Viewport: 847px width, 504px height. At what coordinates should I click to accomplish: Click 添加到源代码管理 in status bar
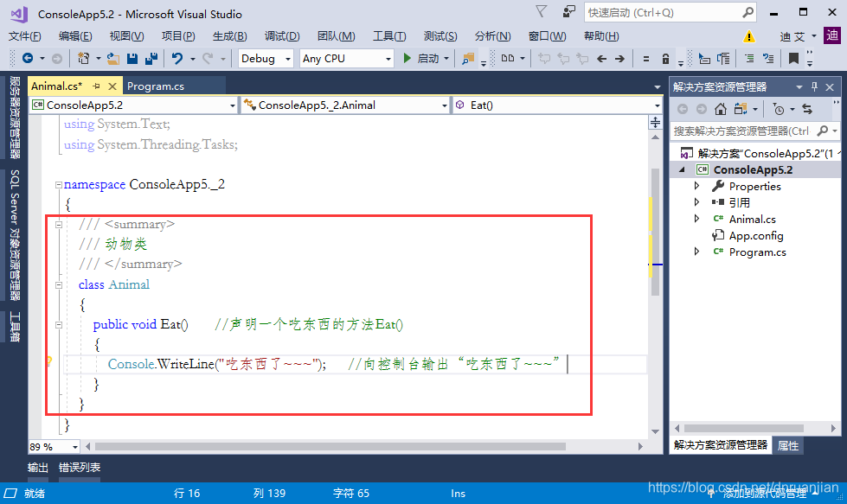tap(764, 494)
